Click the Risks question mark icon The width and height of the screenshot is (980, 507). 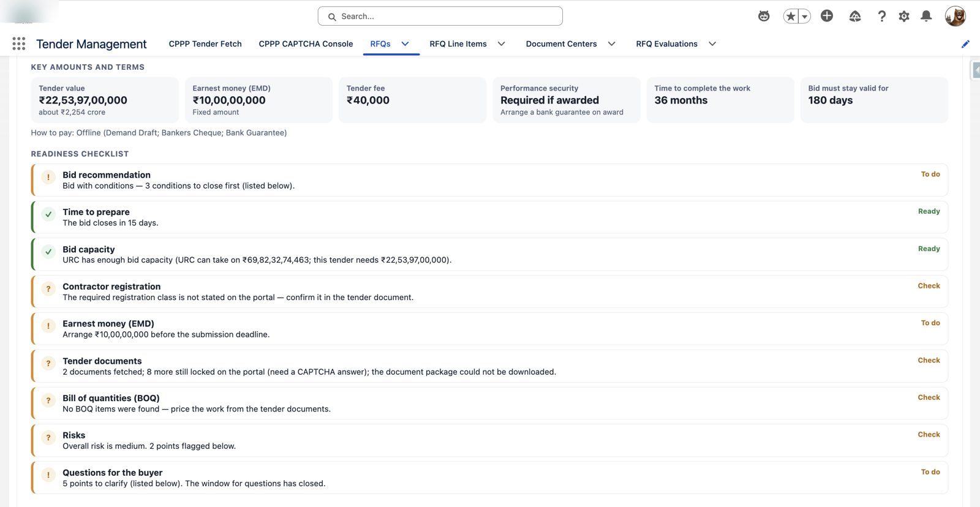[x=48, y=438]
